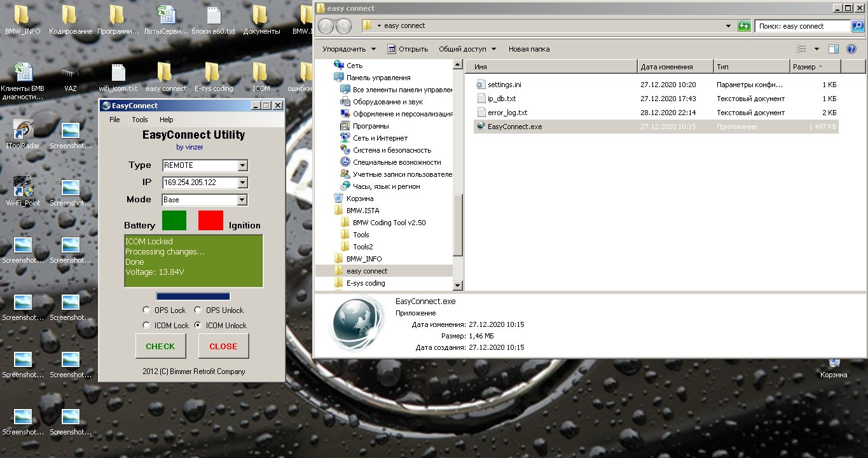The image size is (868, 458).
Task: Click the Explorer forward navigation arrow
Action: pos(343,26)
